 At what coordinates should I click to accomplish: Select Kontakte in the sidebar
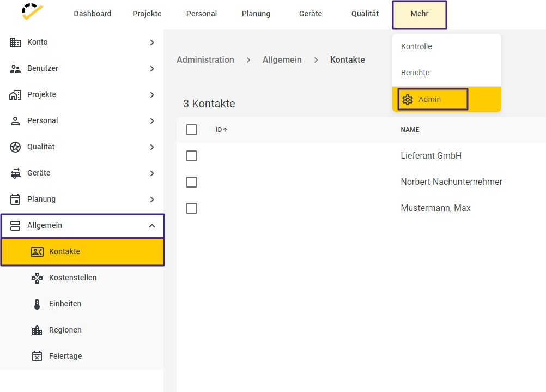tap(82, 251)
